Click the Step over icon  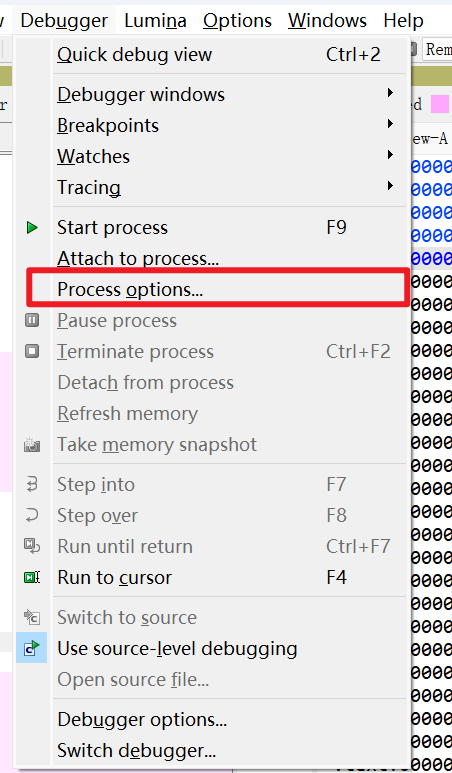point(32,516)
